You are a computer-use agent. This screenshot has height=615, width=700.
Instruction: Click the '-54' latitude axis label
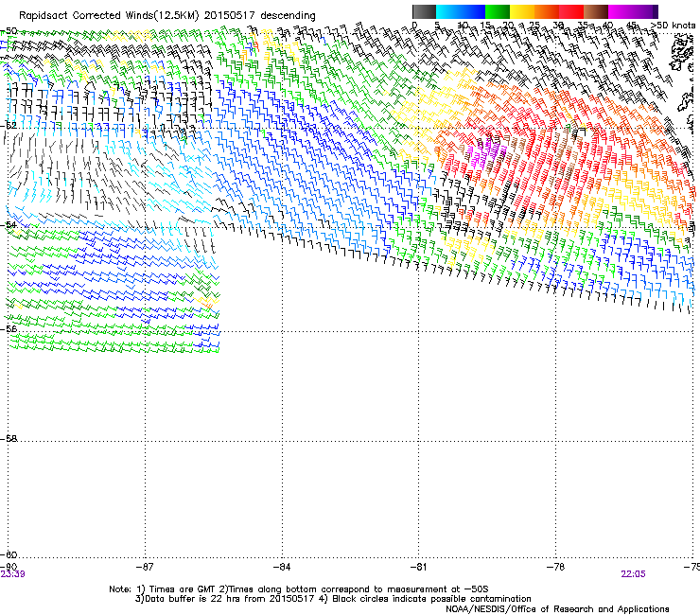9,224
